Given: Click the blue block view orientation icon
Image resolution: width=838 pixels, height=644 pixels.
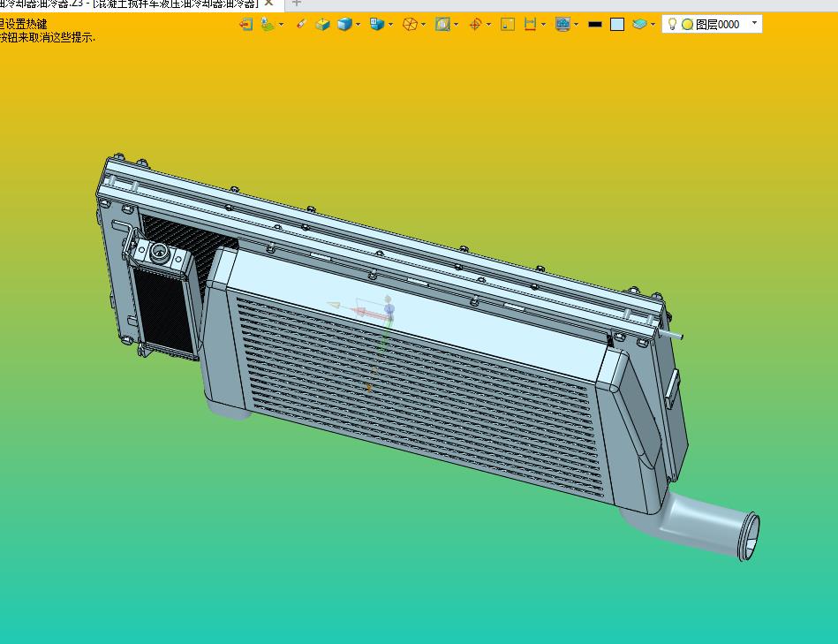Looking at the screenshot, I should coord(377,24).
